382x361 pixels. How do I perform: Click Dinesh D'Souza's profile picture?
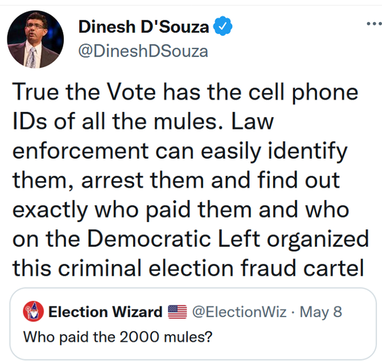(35, 39)
